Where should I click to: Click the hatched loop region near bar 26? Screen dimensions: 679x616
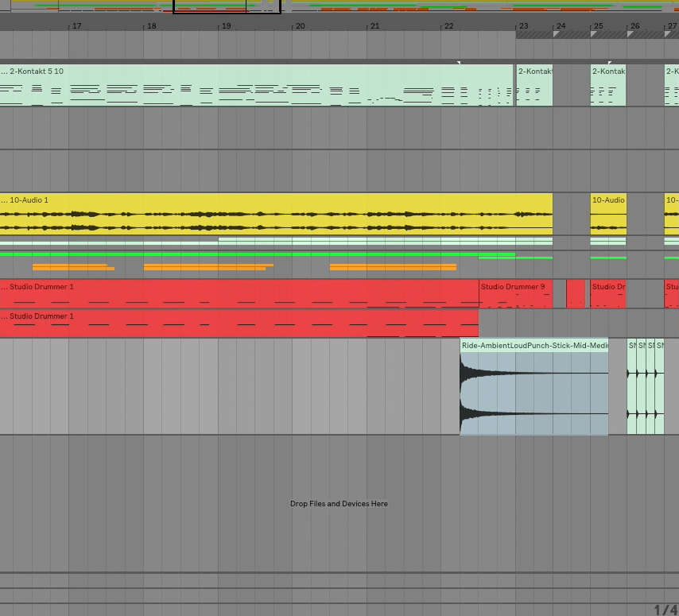point(636,33)
